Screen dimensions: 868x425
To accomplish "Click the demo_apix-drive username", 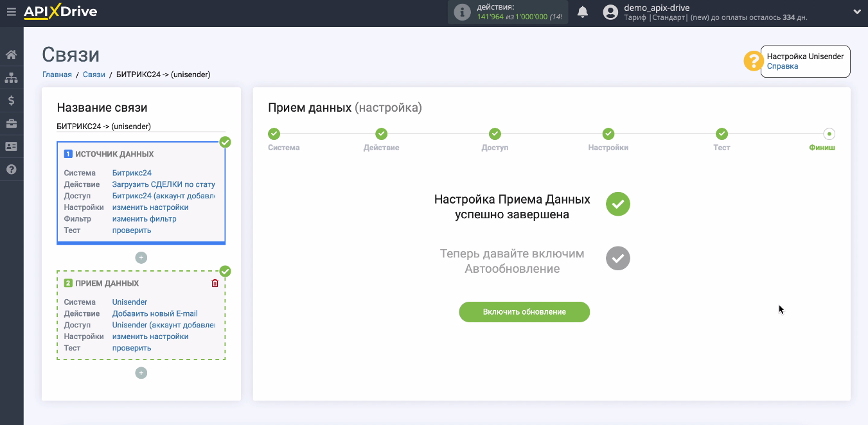I will [657, 8].
